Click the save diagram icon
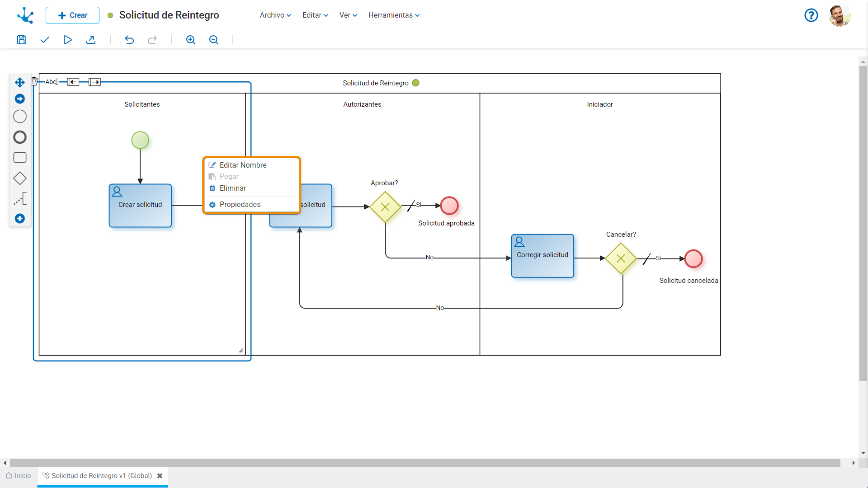The width and height of the screenshot is (868, 488). (22, 40)
